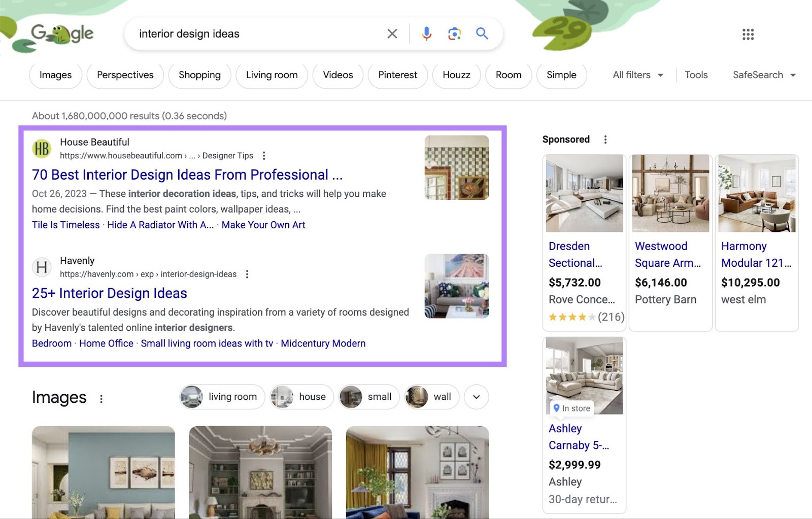Screen dimensions: 812x519
Task: Start voice search with the microphone icon
Action: coord(426,33)
